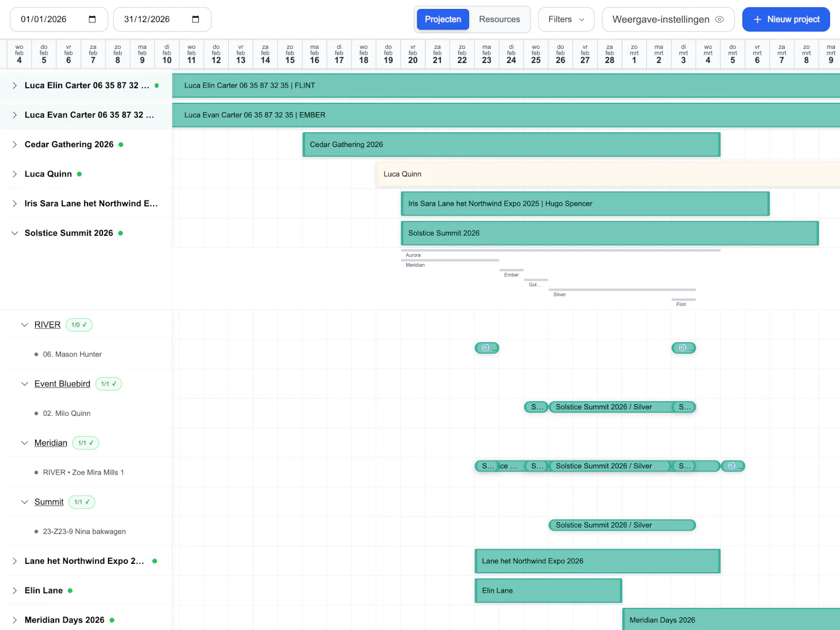The image size is (840, 630).
Task: Click green status dot beside Luca Quinn
Action: tap(79, 174)
